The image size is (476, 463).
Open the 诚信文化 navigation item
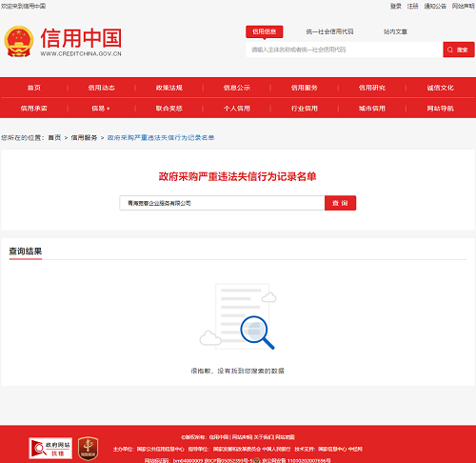pyautogui.click(x=440, y=88)
